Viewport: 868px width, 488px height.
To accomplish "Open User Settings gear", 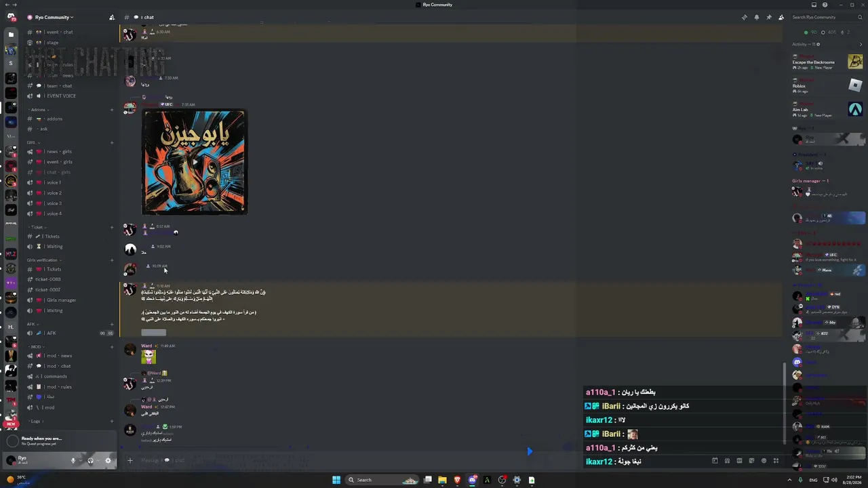I will pos(108,461).
